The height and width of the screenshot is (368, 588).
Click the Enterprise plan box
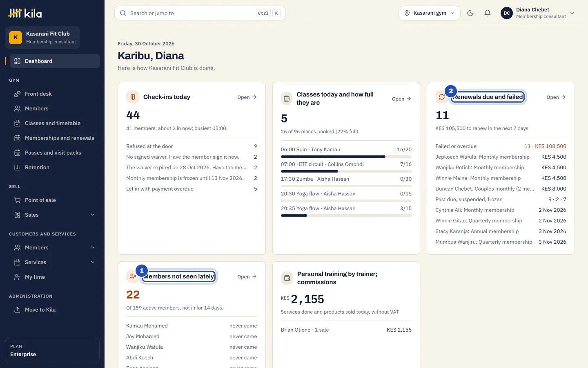[x=52, y=350]
